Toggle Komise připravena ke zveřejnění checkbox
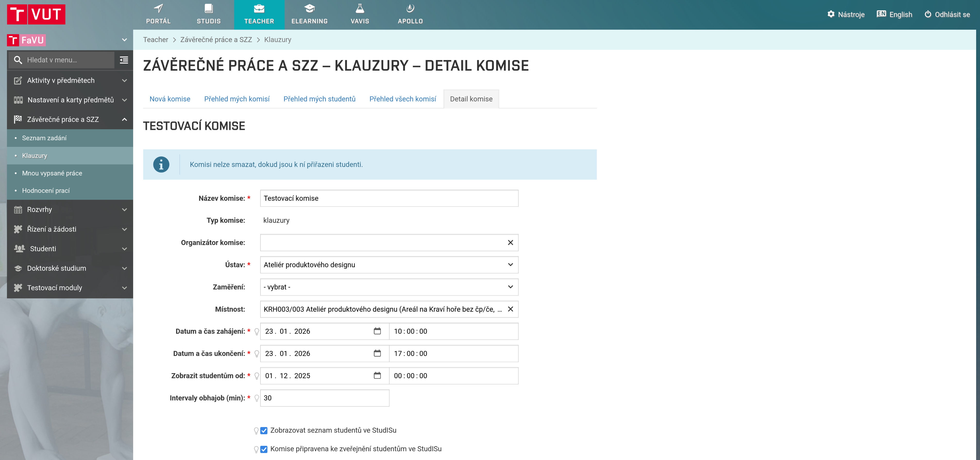 tap(264, 449)
